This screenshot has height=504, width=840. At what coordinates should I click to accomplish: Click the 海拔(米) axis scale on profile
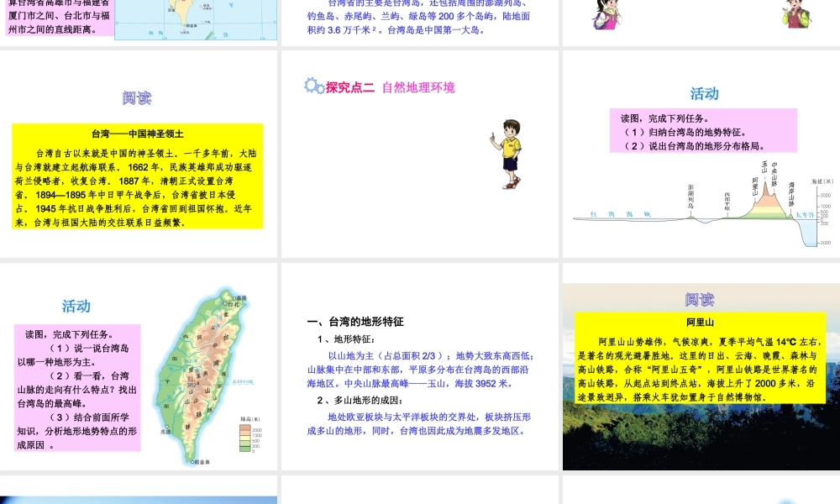pyautogui.click(x=823, y=212)
